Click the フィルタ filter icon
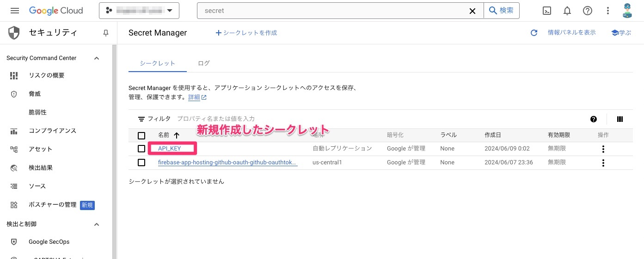Viewport: 644px width, 259px height. (141, 119)
